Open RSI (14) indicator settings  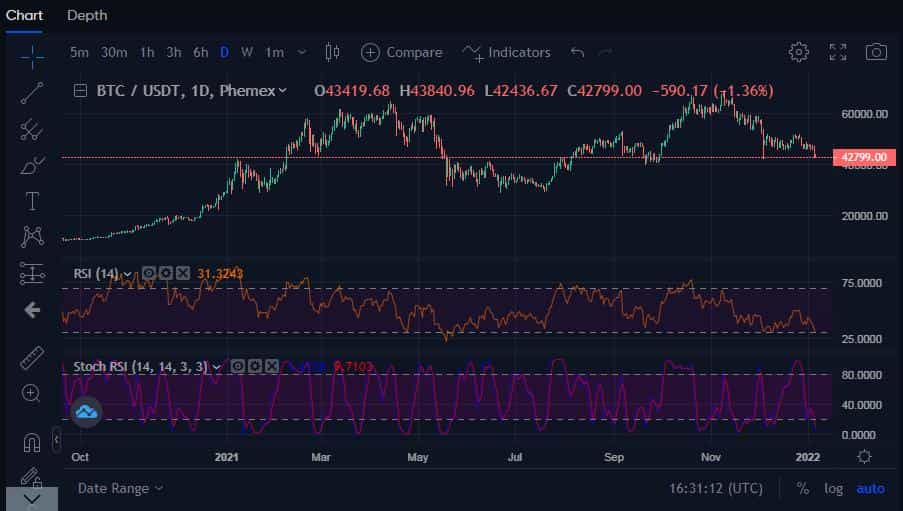166,273
